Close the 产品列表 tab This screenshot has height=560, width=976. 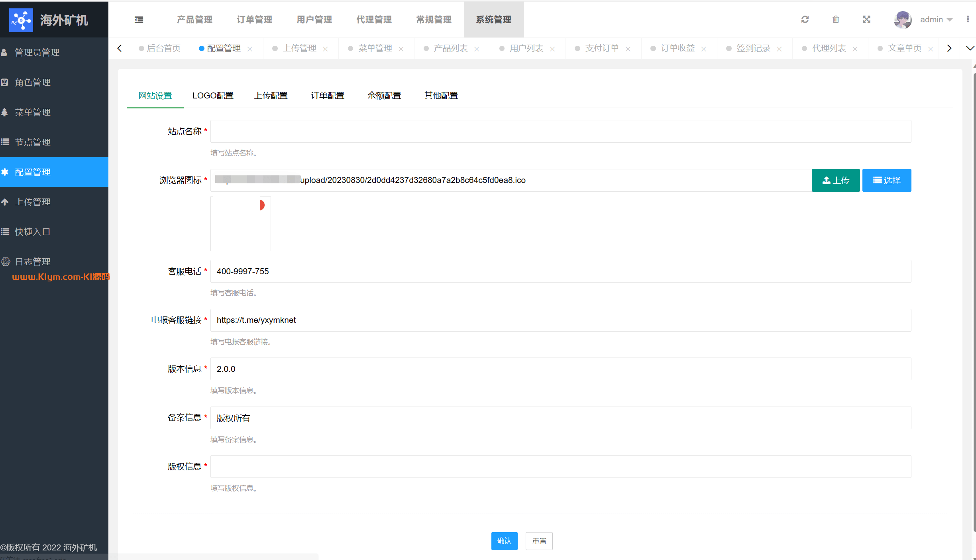pos(477,49)
